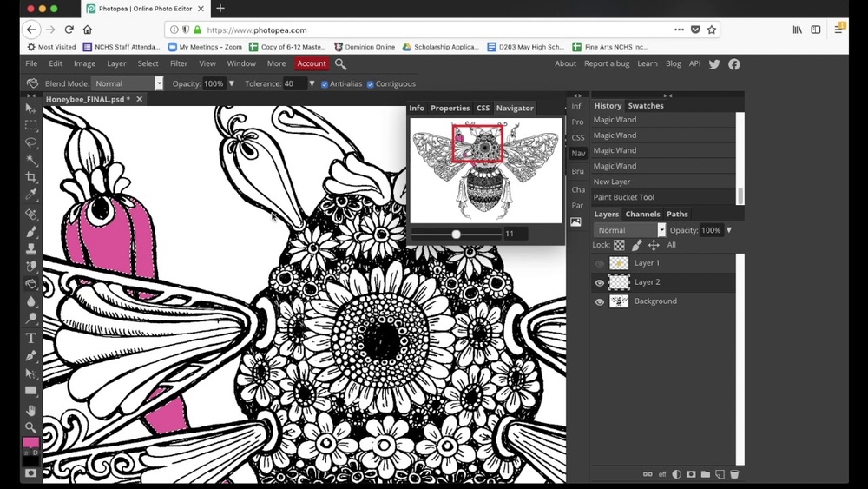Viewport: 868px width, 489px height.
Task: Open the Facebook icon link
Action: click(x=734, y=64)
